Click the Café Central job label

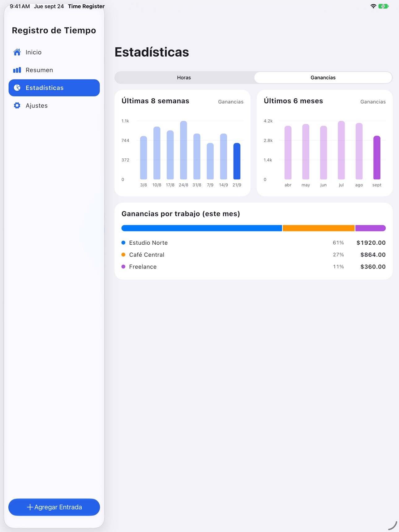147,255
